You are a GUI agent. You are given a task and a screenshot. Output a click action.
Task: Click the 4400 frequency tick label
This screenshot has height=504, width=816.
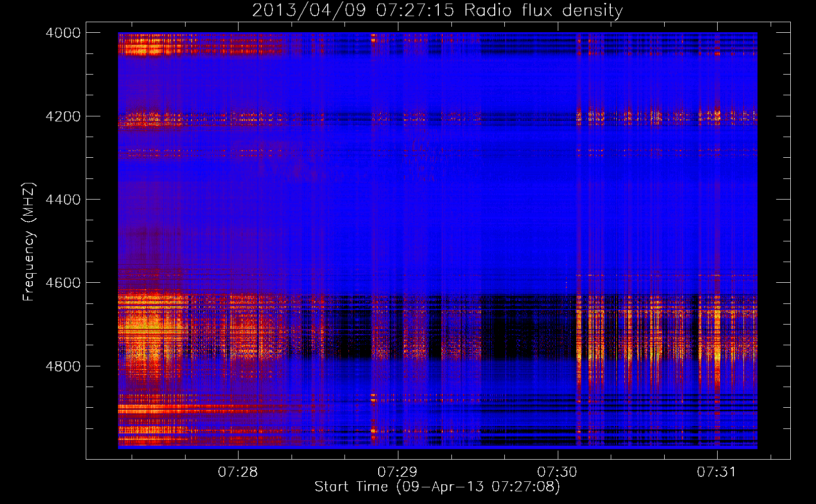(63, 200)
